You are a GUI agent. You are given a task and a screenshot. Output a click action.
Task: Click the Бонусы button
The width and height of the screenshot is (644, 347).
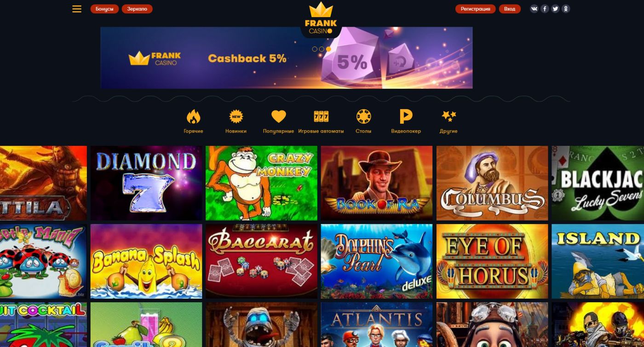click(x=104, y=9)
